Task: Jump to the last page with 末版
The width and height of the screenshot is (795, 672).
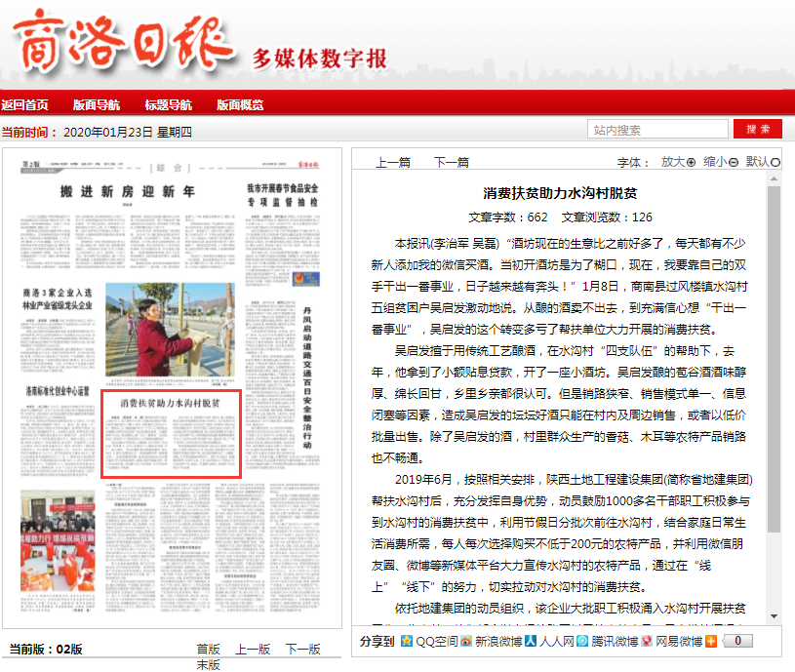Action: 210,663
